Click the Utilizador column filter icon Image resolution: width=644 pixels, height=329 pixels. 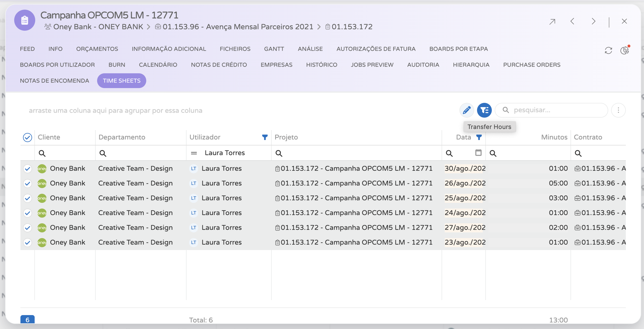pyautogui.click(x=265, y=137)
